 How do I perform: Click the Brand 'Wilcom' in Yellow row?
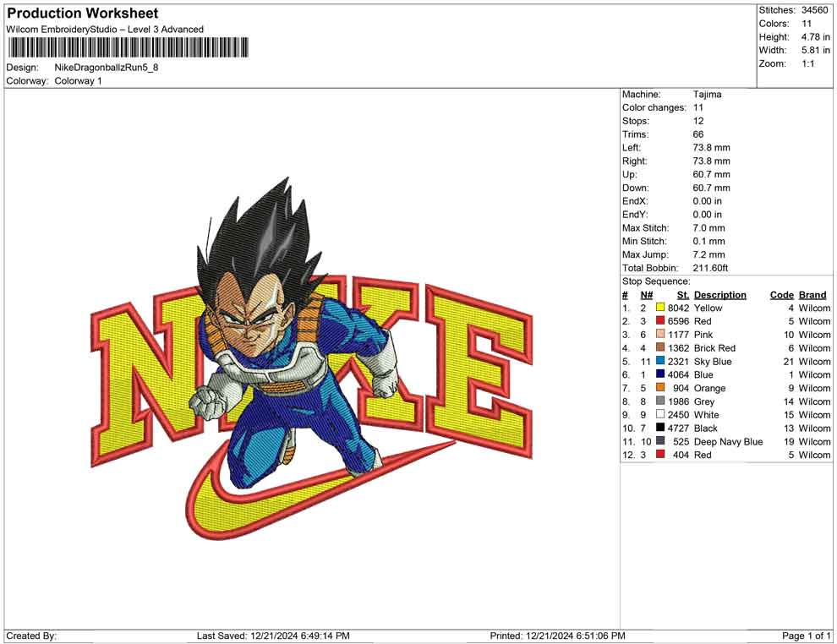(814, 308)
